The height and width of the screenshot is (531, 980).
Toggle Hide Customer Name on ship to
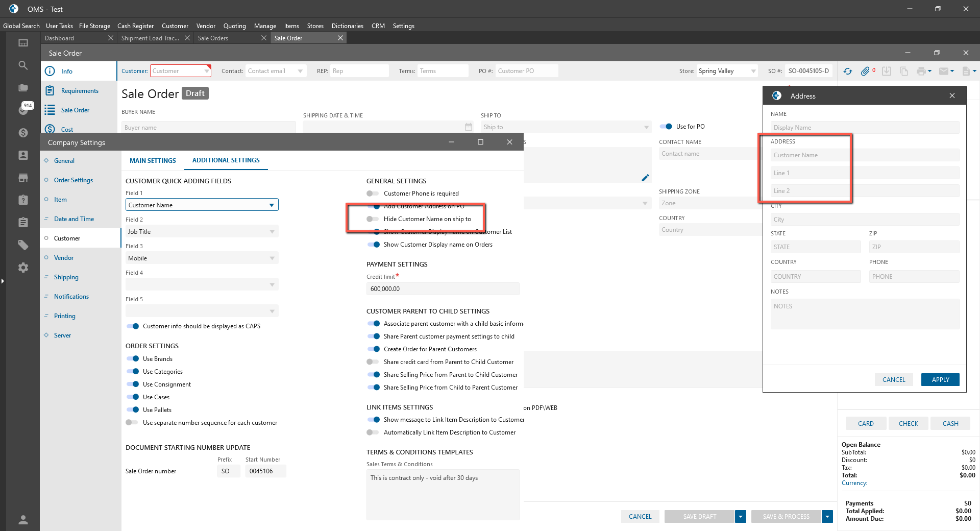click(x=373, y=219)
